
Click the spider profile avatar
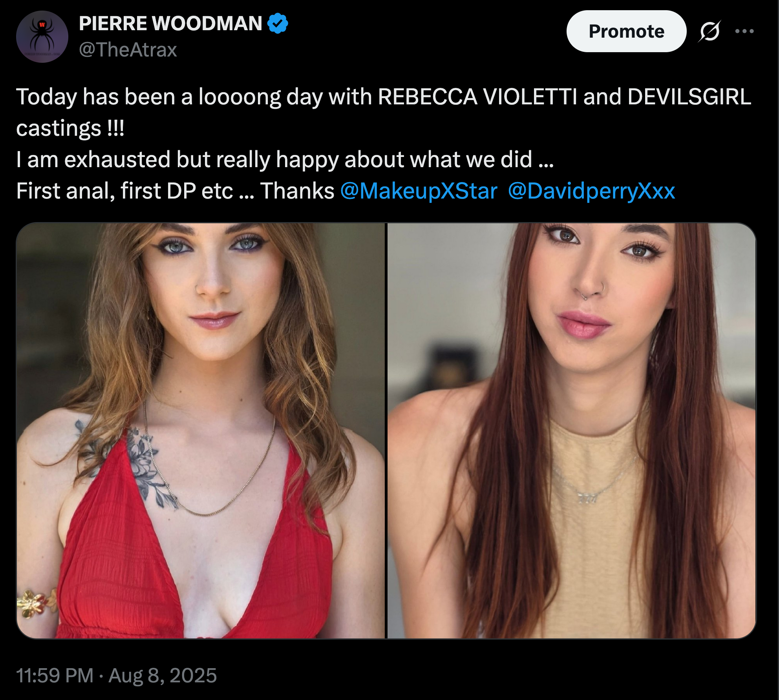tap(42, 36)
